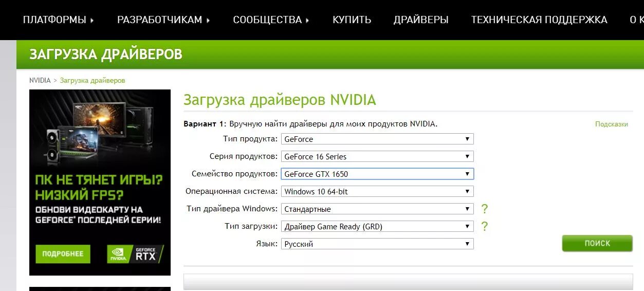Expand the Серия продуктов dropdown
The image size is (644, 291).
click(x=377, y=156)
